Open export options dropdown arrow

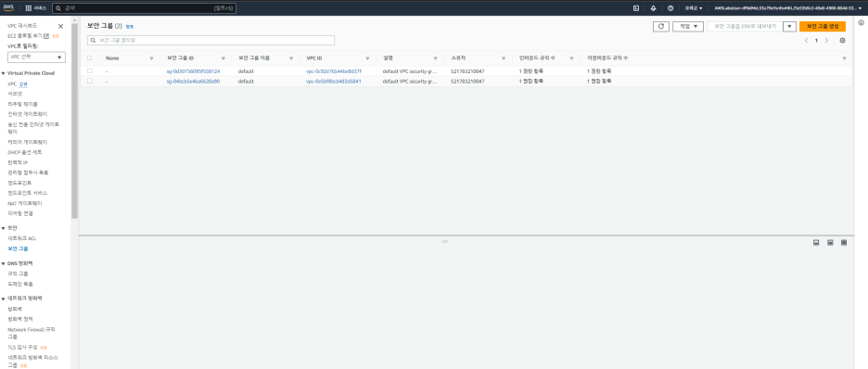[789, 26]
